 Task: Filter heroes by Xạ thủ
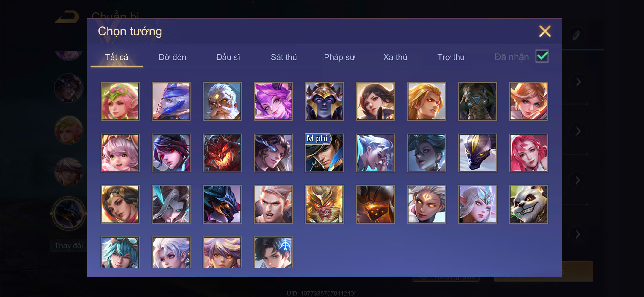pyautogui.click(x=395, y=57)
